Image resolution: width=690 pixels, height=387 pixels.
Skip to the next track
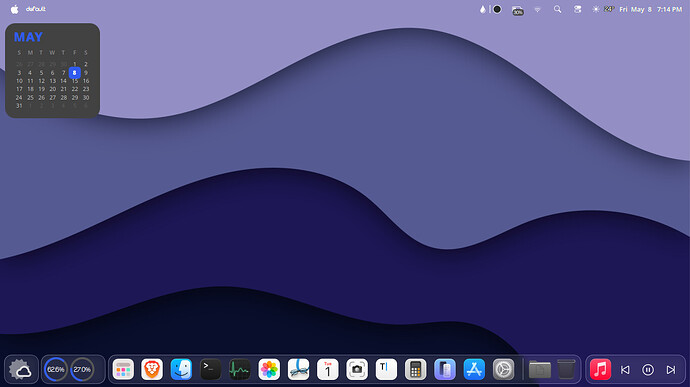pos(671,370)
